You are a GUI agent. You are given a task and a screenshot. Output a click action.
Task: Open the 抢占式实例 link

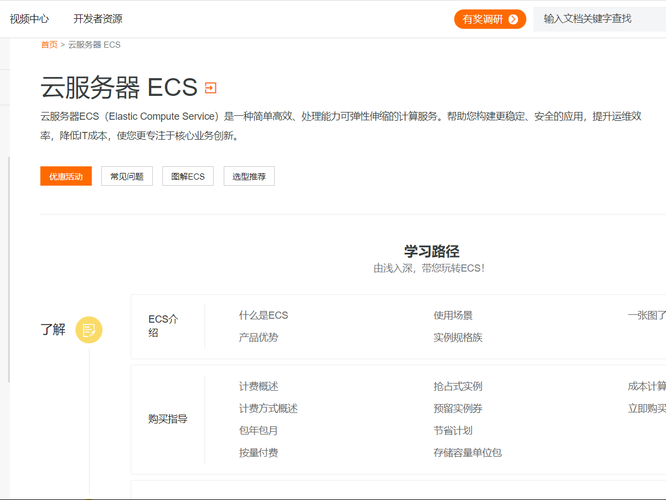click(x=458, y=386)
